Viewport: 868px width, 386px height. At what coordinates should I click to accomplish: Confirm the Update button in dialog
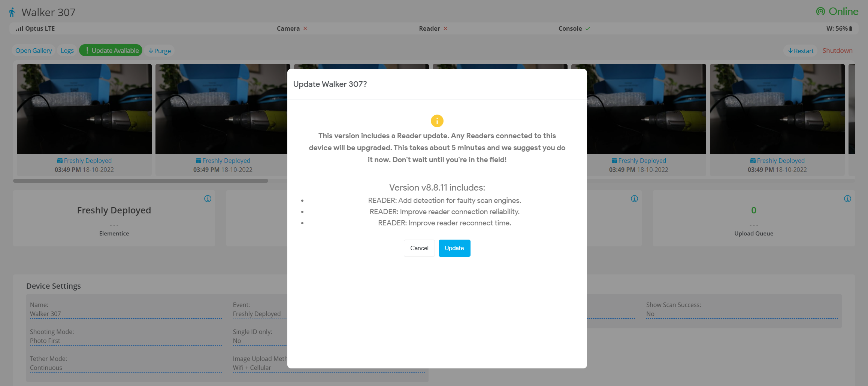[454, 248]
